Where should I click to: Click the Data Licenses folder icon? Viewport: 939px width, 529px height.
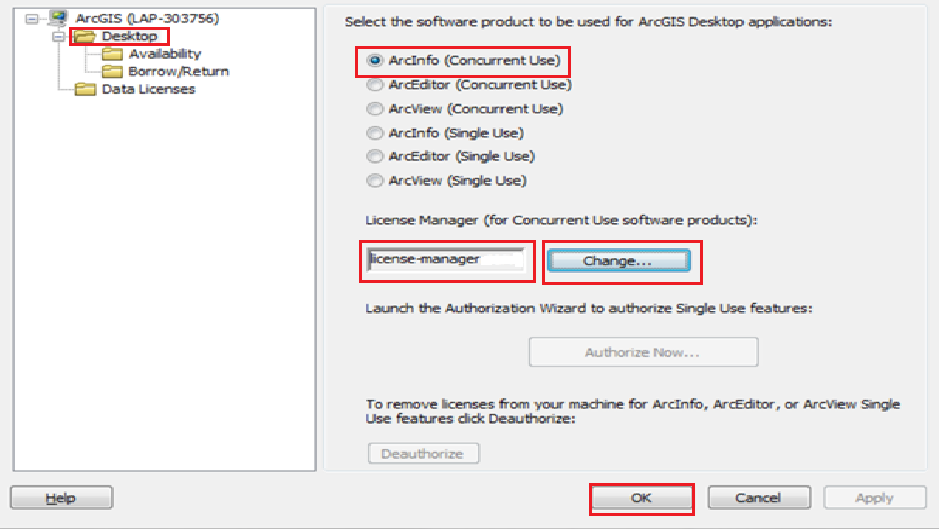[86, 90]
